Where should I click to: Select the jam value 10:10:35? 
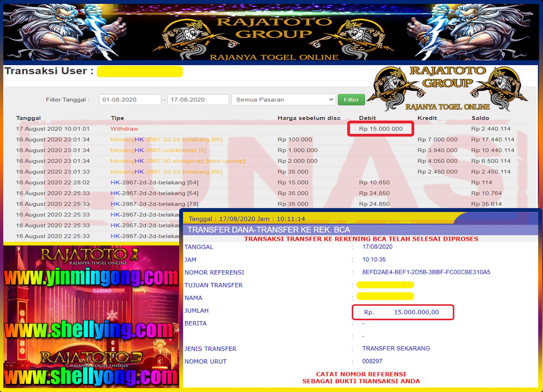374,259
